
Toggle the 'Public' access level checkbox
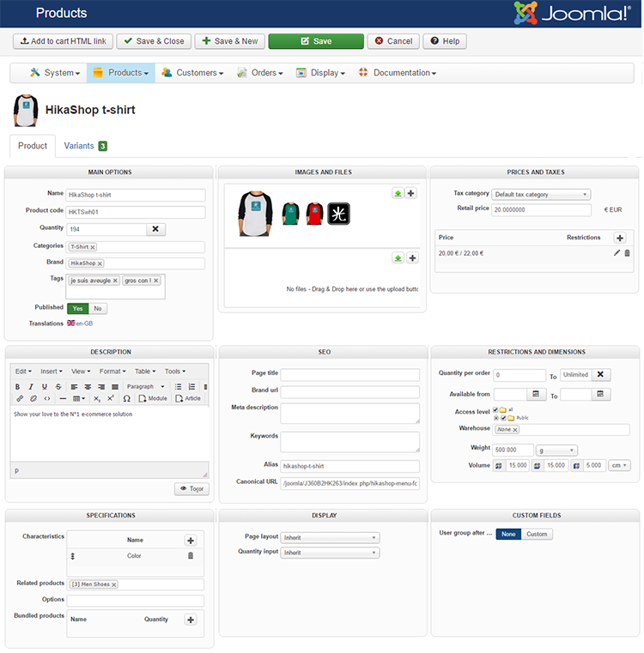(x=503, y=418)
